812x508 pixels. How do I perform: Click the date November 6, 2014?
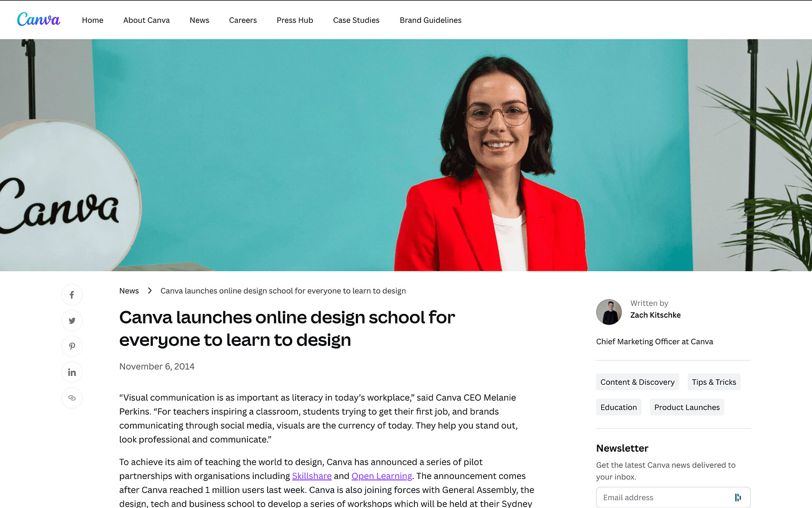pos(157,366)
